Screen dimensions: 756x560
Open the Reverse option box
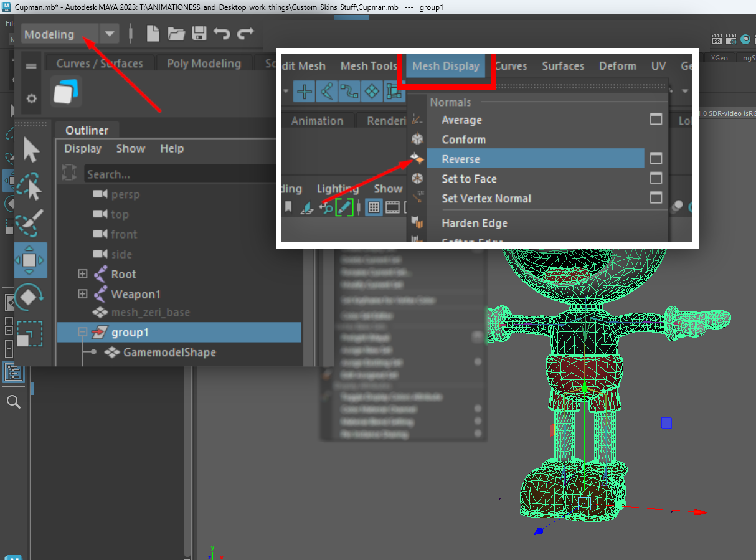pyautogui.click(x=656, y=159)
